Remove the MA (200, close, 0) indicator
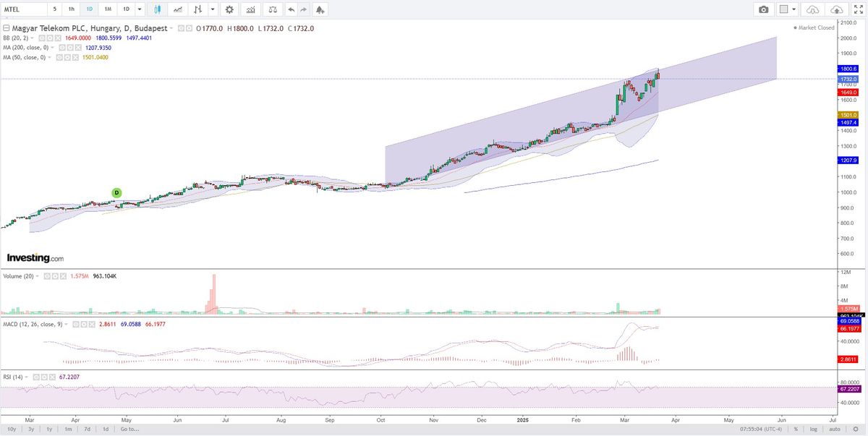The image size is (868, 436). click(x=77, y=47)
